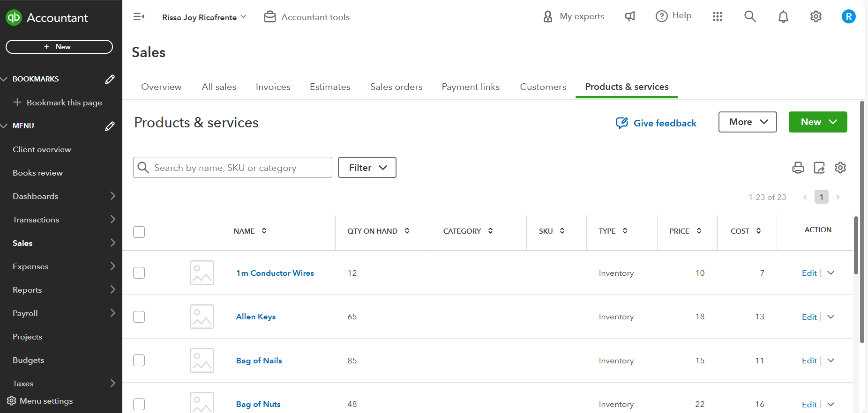Sort by Cost column arrows
This screenshot has width=868, height=413.
[x=759, y=231]
